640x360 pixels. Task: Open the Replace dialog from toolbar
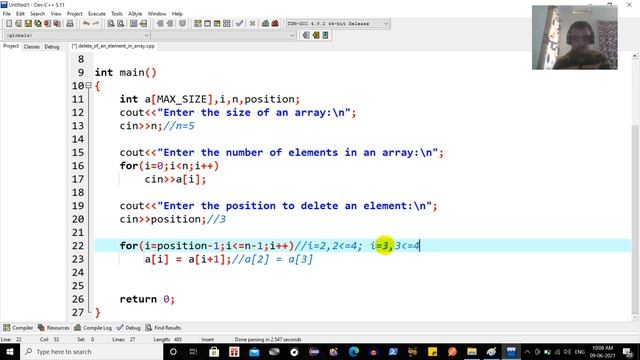click(x=120, y=24)
